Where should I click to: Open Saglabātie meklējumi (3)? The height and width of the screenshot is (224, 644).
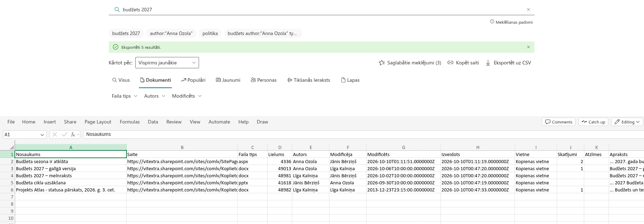point(410,63)
